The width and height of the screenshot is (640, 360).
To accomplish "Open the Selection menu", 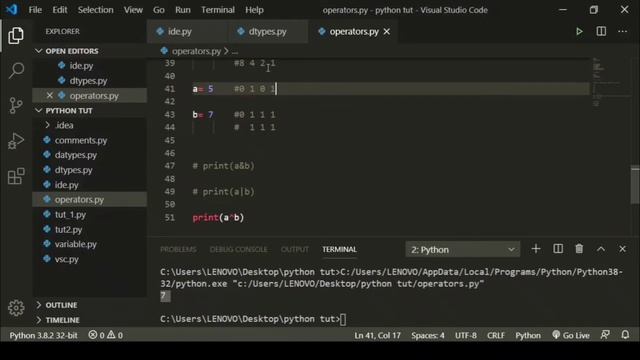I will pos(96,10).
